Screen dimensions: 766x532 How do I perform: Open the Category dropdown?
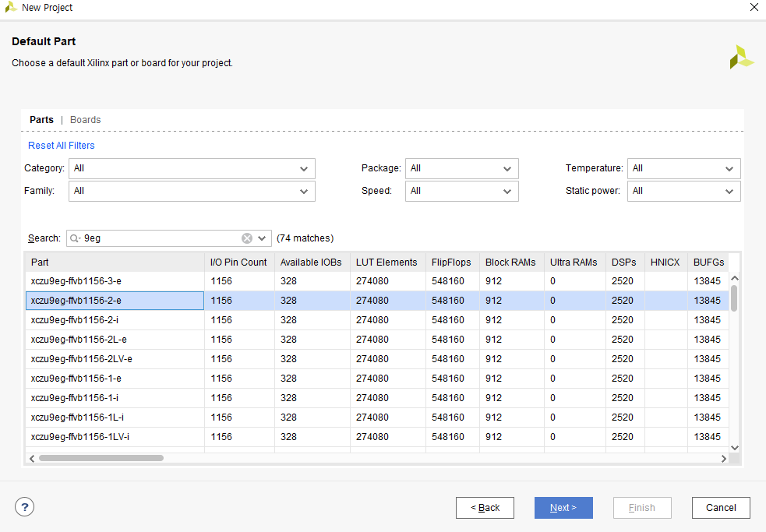click(x=192, y=168)
